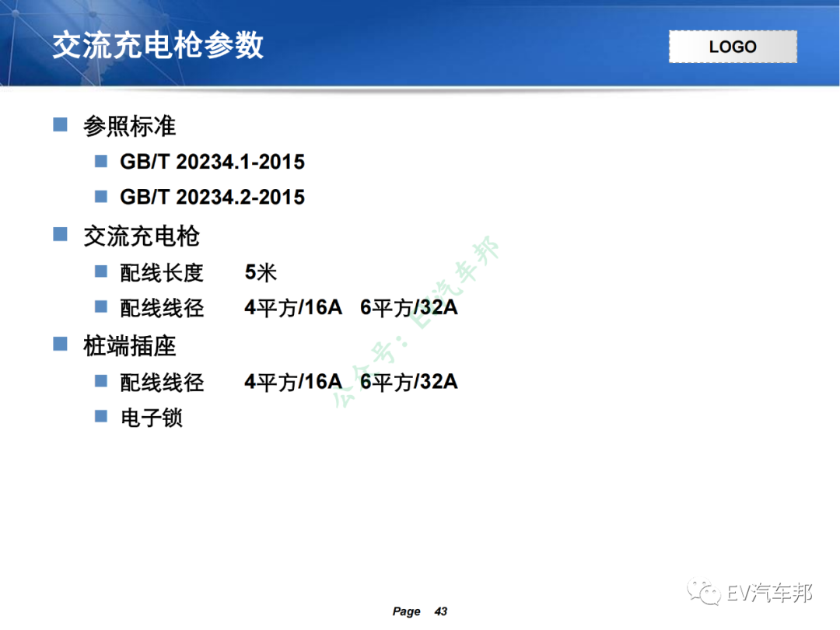Screen dimensions: 840x630
Task: Select the blue square beside 桩端插座
Action: tap(60, 345)
